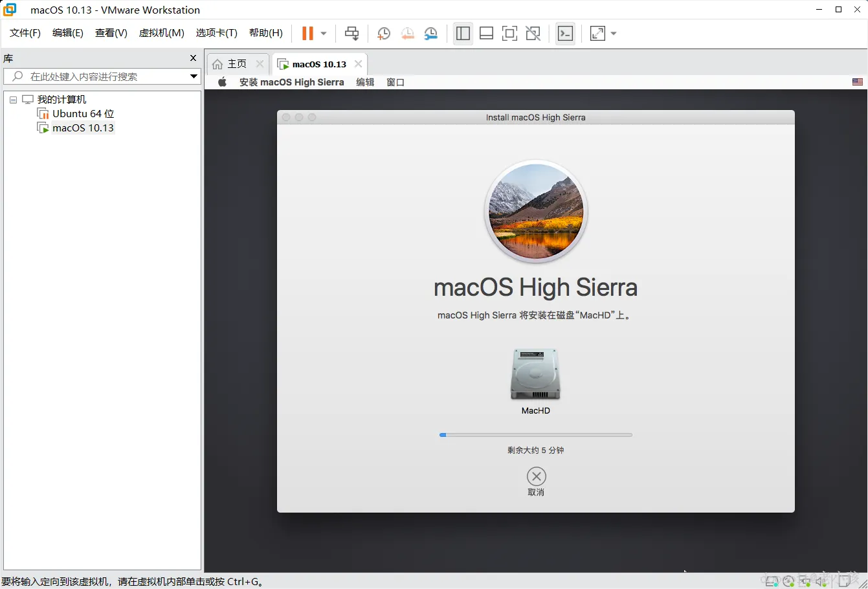The height and width of the screenshot is (589, 868).
Task: Click the hard disk status icon
Action: click(x=772, y=581)
